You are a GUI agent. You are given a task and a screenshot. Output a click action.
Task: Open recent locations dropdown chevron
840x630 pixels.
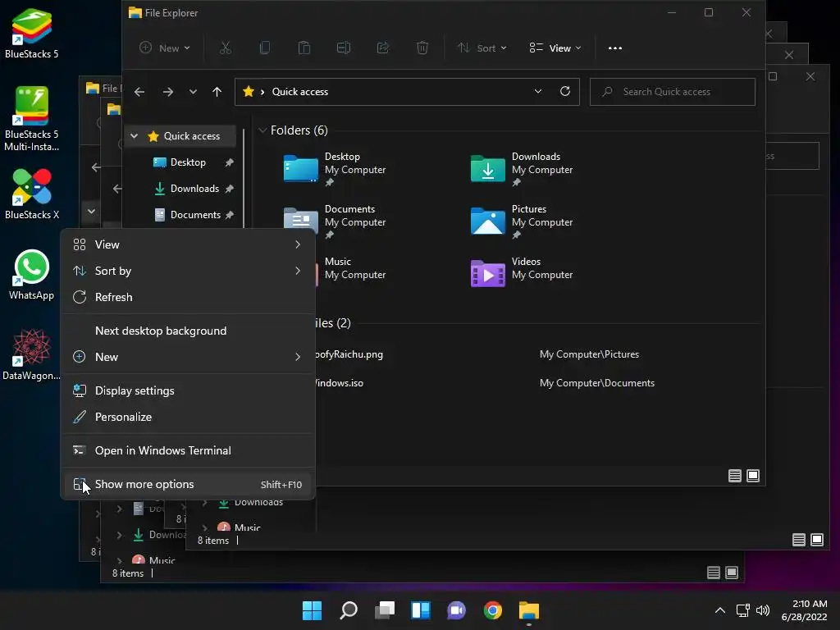(193, 92)
